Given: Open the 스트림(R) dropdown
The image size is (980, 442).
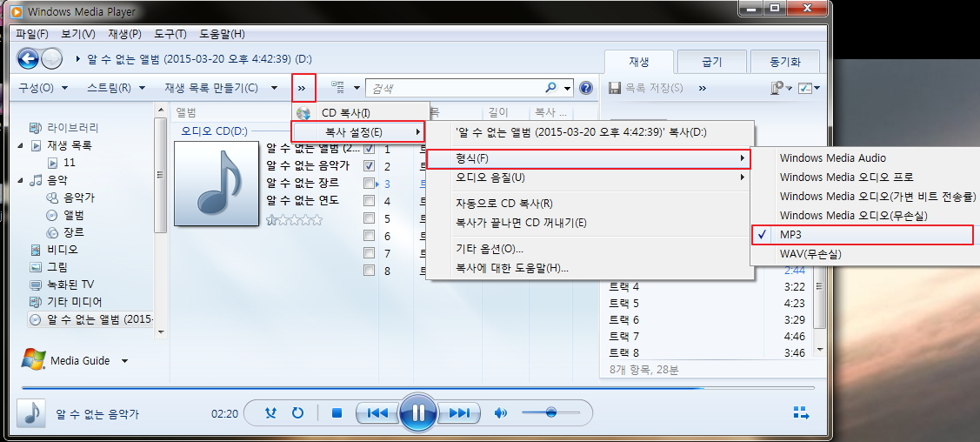Looking at the screenshot, I should point(117,88).
